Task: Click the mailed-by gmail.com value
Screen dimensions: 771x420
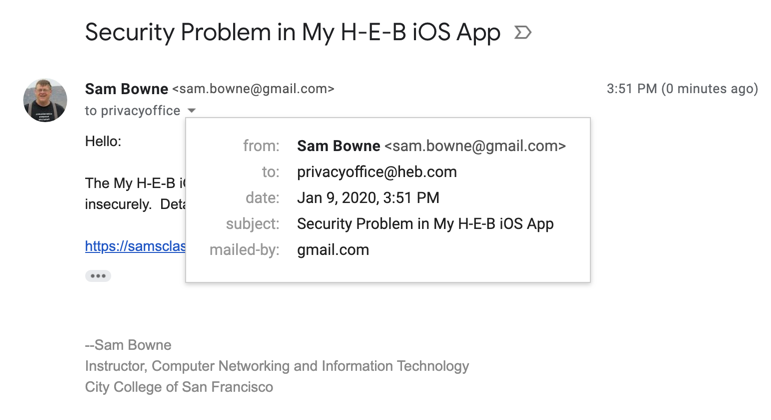Action: pyautogui.click(x=333, y=250)
